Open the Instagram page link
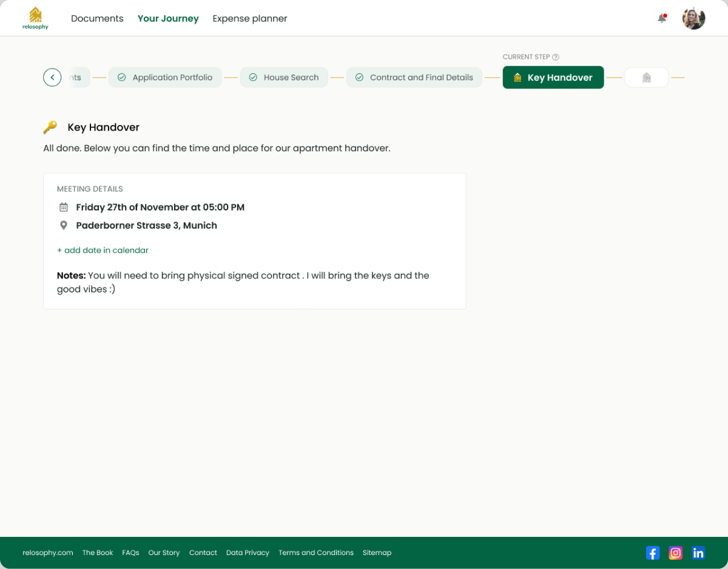728x569 pixels. point(675,553)
